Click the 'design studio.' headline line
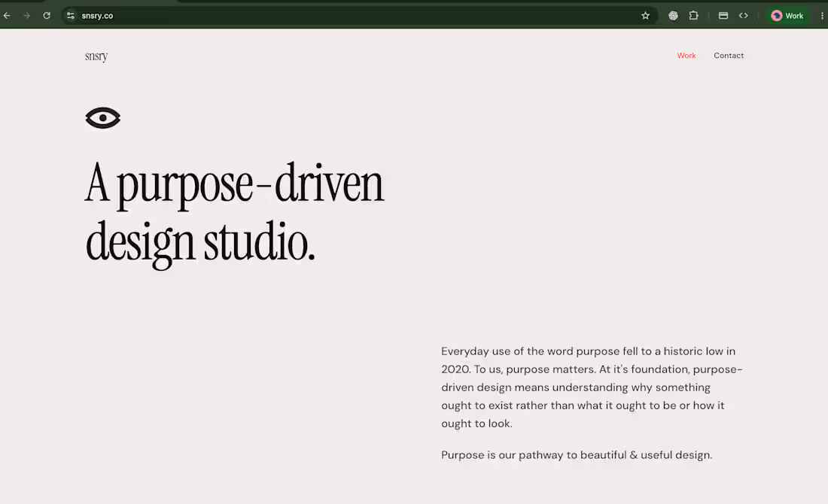 [x=200, y=244]
